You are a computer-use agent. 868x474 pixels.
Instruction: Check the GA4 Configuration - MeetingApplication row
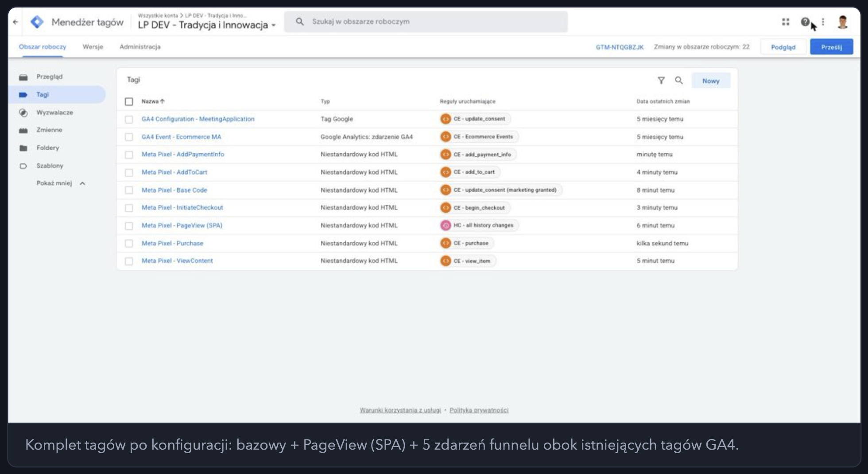(129, 119)
